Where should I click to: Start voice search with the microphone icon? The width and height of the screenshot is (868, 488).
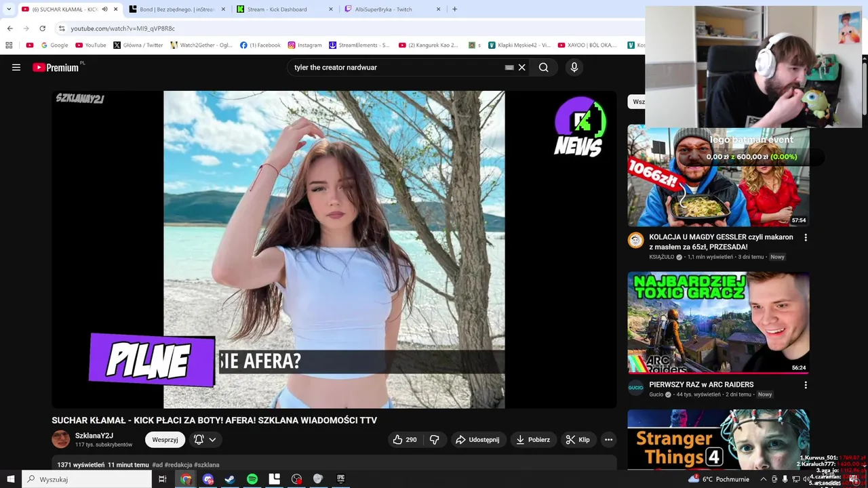[574, 67]
